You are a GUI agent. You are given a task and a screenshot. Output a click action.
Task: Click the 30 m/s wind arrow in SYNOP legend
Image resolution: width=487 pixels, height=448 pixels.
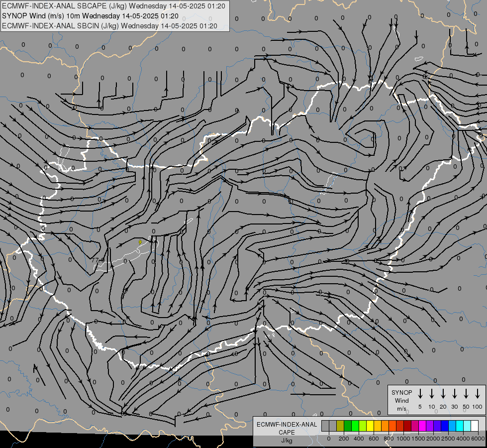(454, 393)
